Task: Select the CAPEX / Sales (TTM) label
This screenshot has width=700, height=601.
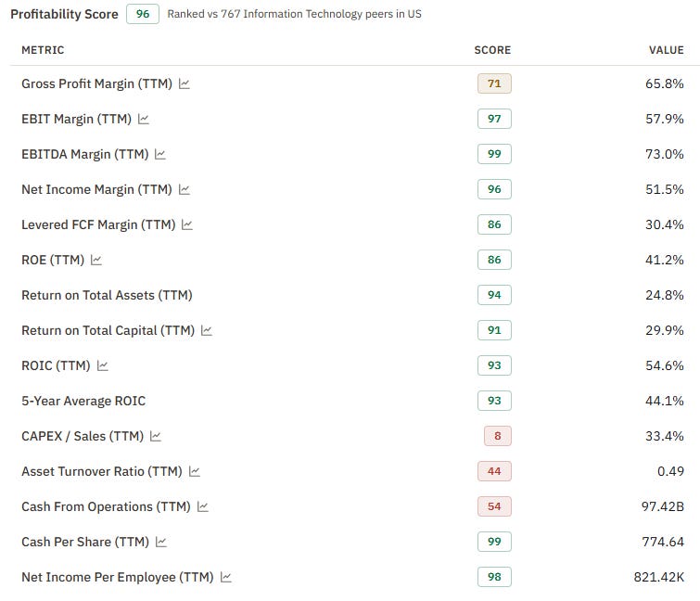Action: coord(83,436)
